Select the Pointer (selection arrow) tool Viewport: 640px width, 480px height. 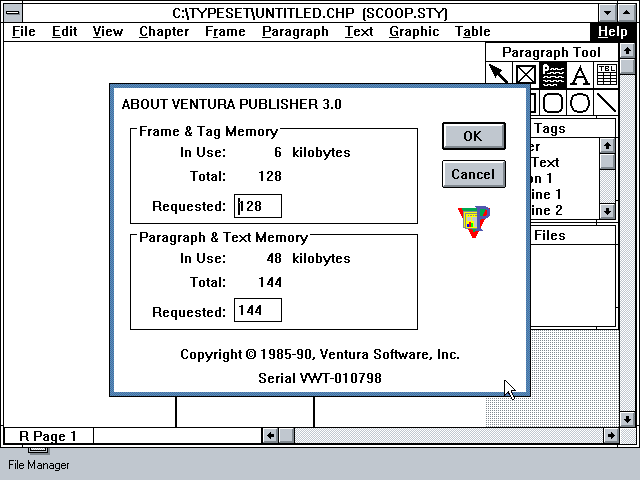[498, 73]
